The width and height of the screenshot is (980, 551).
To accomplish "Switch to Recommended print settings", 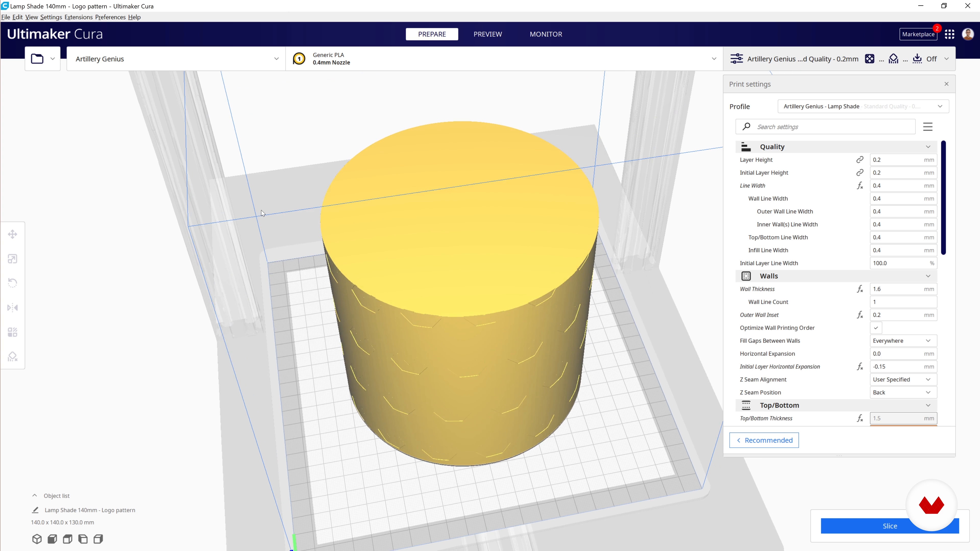I will [x=764, y=440].
